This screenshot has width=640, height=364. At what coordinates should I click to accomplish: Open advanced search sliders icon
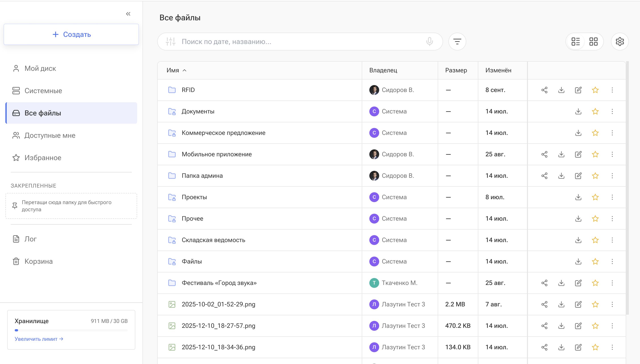point(171,42)
